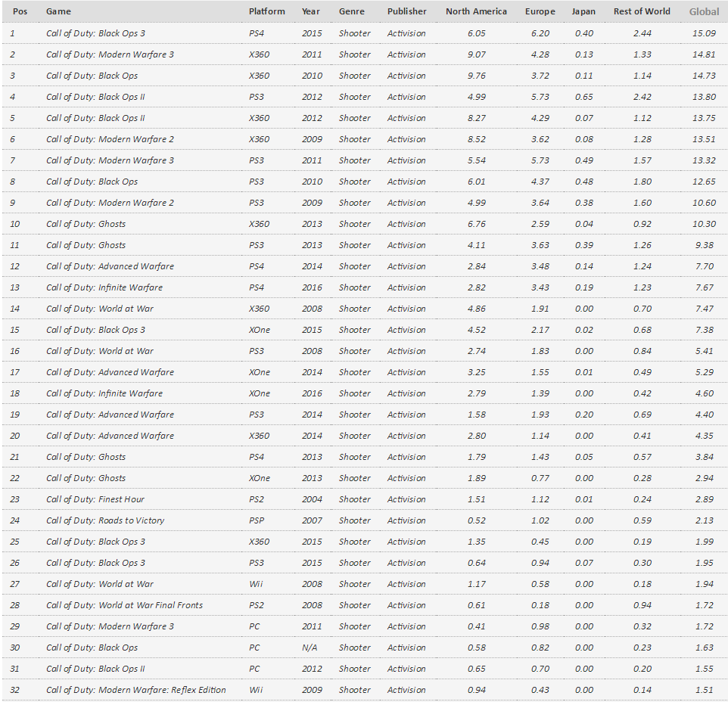This screenshot has height=702, width=728.
Task: Click the N/A year cell
Action: click(x=310, y=648)
